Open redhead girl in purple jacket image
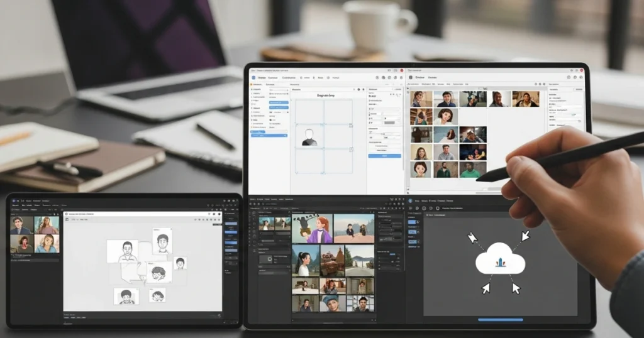Screen dimensions: 644x338 [312, 229]
